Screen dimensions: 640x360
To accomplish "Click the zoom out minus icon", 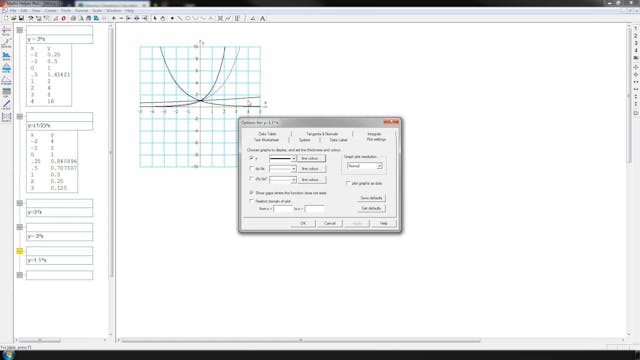I will point(121,18).
